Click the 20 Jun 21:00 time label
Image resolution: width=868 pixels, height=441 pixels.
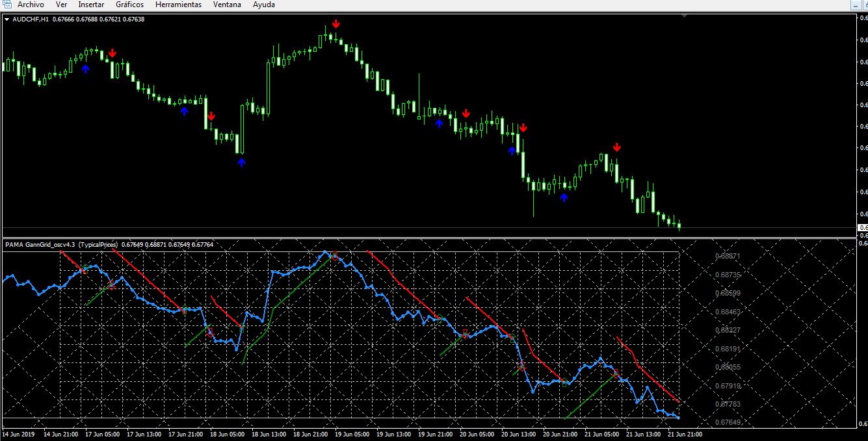[x=560, y=434]
